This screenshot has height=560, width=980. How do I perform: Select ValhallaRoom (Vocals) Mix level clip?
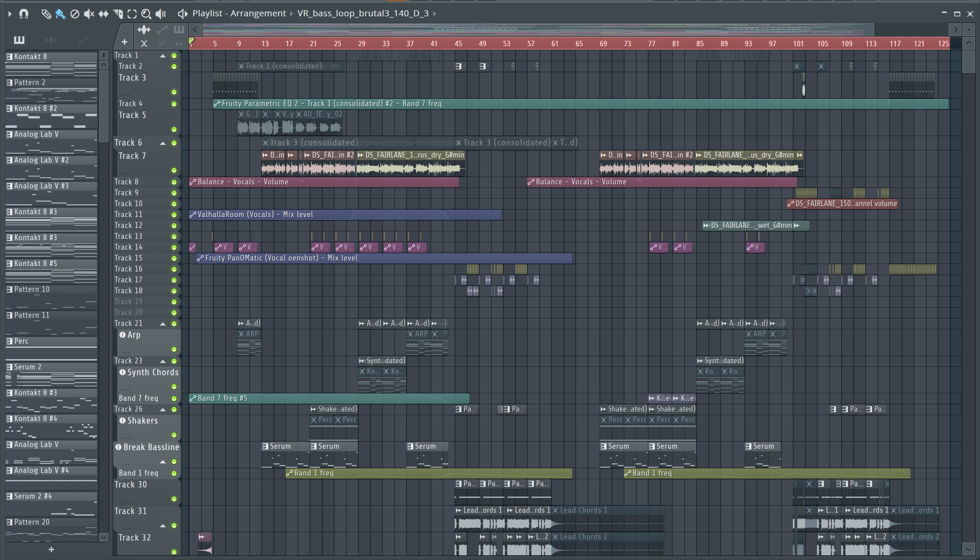345,215
